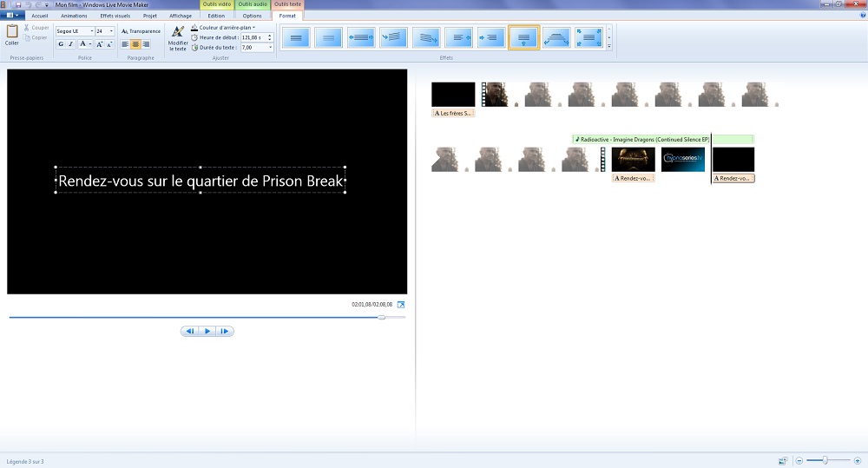Select the fly-in from left effect
The image size is (868, 468).
point(491,37)
